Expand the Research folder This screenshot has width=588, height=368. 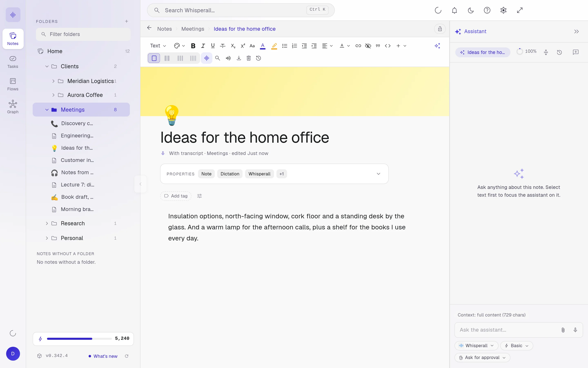tap(47, 223)
